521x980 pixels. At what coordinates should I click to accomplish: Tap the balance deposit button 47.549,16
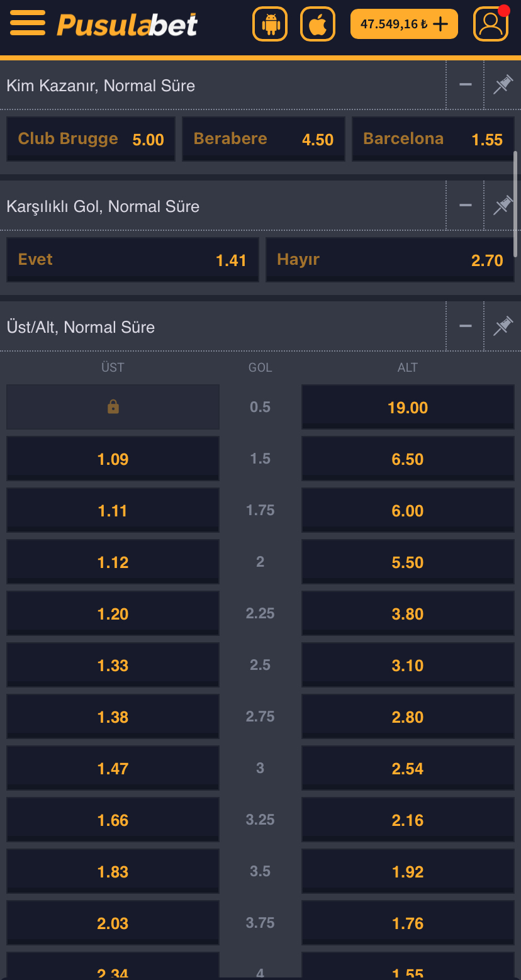[x=404, y=25]
